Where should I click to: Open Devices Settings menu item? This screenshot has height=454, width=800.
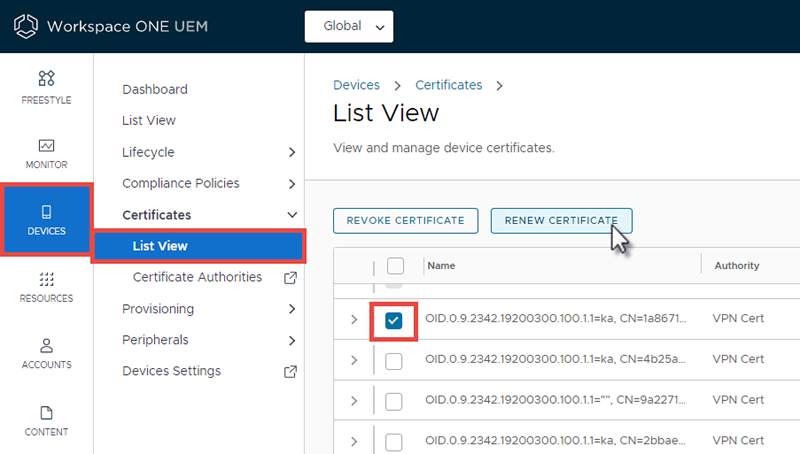pos(172,371)
